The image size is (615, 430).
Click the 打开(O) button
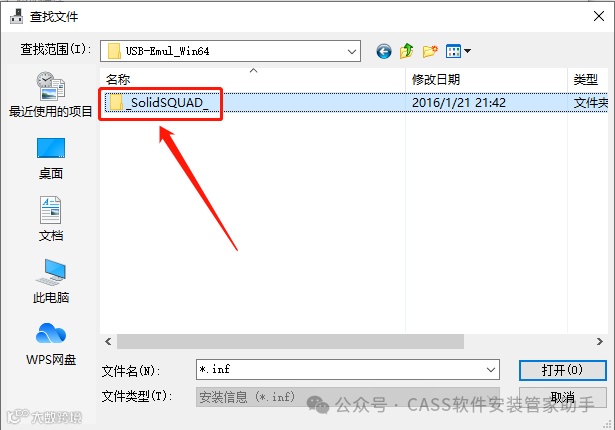pos(562,370)
